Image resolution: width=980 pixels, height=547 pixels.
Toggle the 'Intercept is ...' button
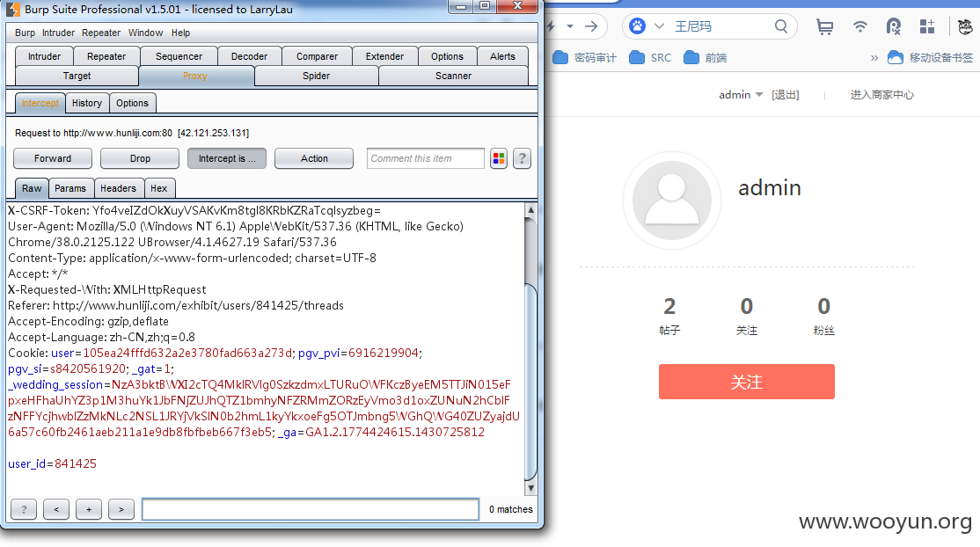pos(227,159)
